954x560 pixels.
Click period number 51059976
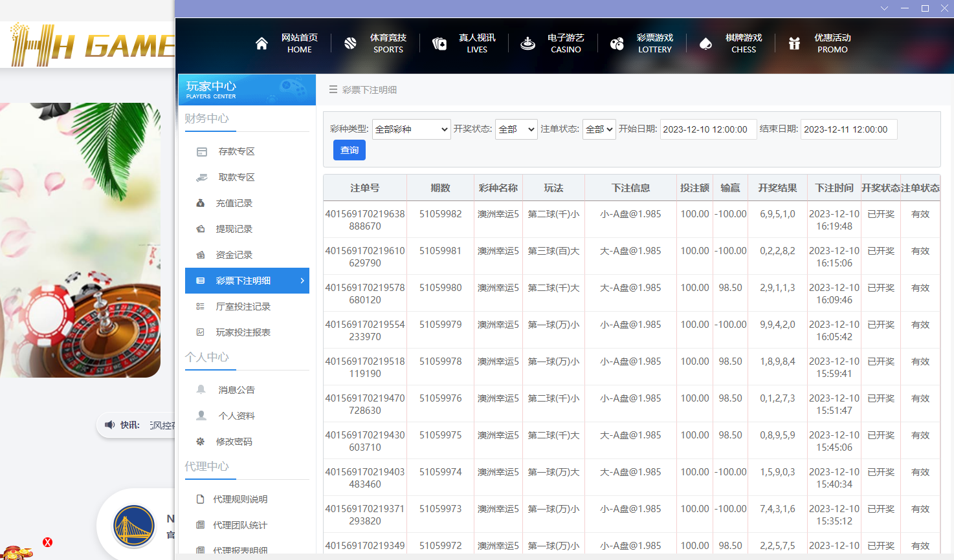coord(441,398)
